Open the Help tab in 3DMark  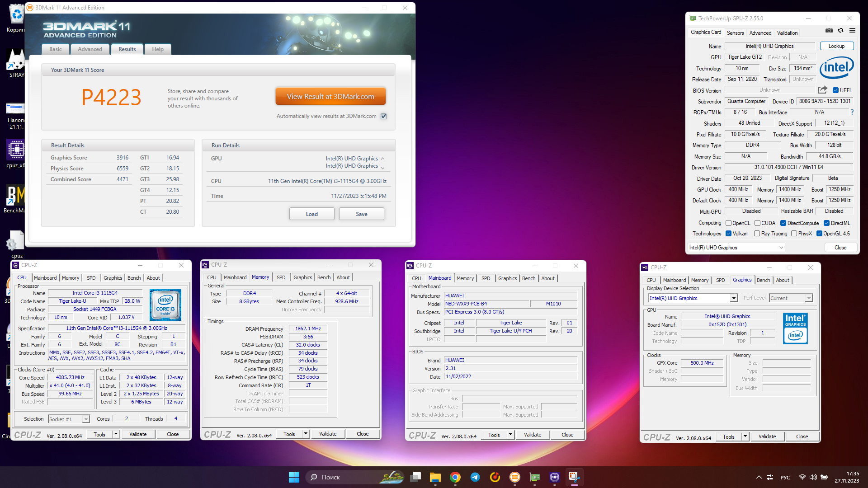coord(158,49)
